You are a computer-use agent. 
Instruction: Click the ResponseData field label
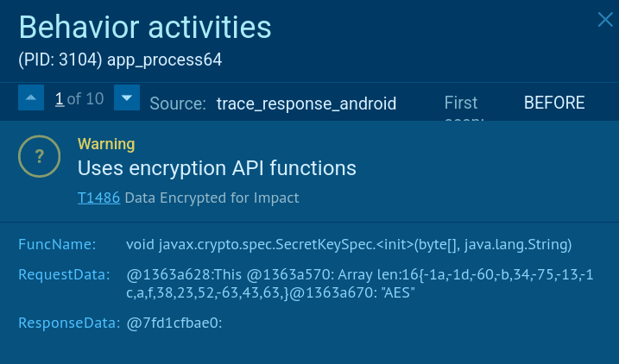[69, 323]
